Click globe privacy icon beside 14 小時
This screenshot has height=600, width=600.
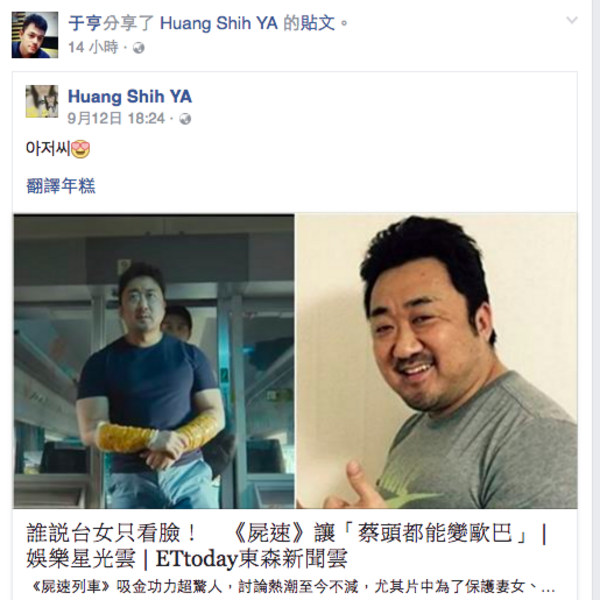click(x=139, y=48)
